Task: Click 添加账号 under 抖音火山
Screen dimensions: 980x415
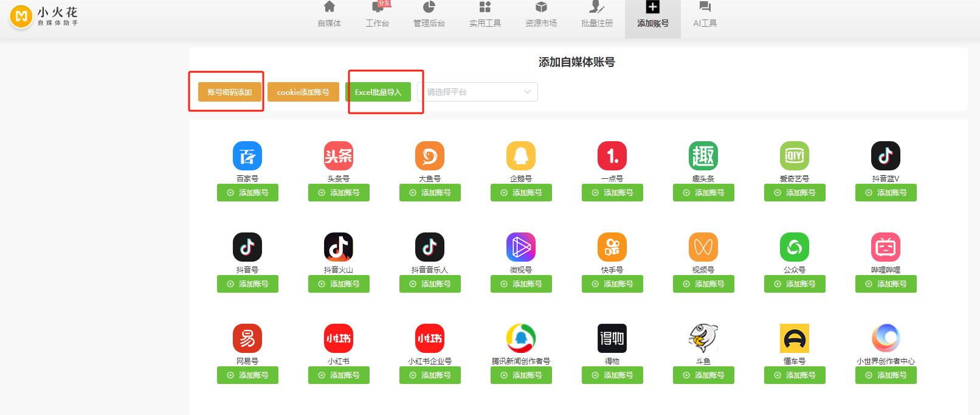Action: click(339, 284)
